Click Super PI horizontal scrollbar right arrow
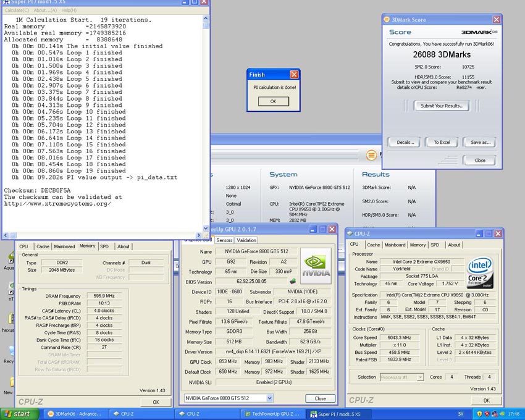The height and width of the screenshot is (420, 525). point(199,235)
